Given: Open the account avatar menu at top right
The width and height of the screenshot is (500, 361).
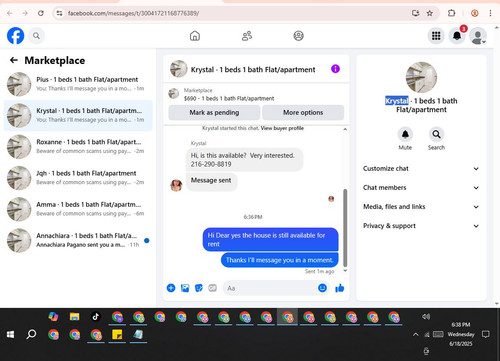Looking at the screenshot, I should pyautogui.click(x=478, y=36).
